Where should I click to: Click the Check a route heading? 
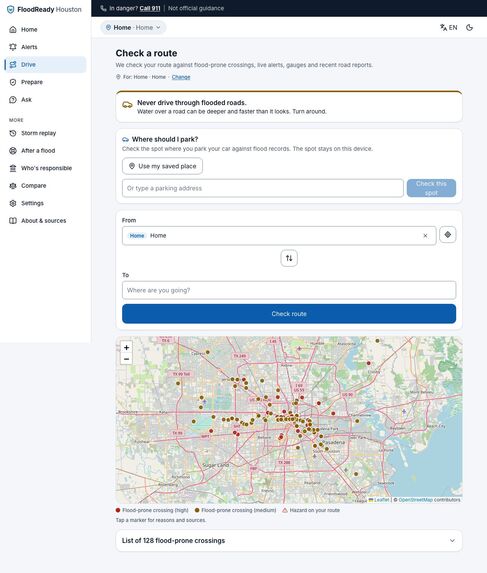[147, 53]
